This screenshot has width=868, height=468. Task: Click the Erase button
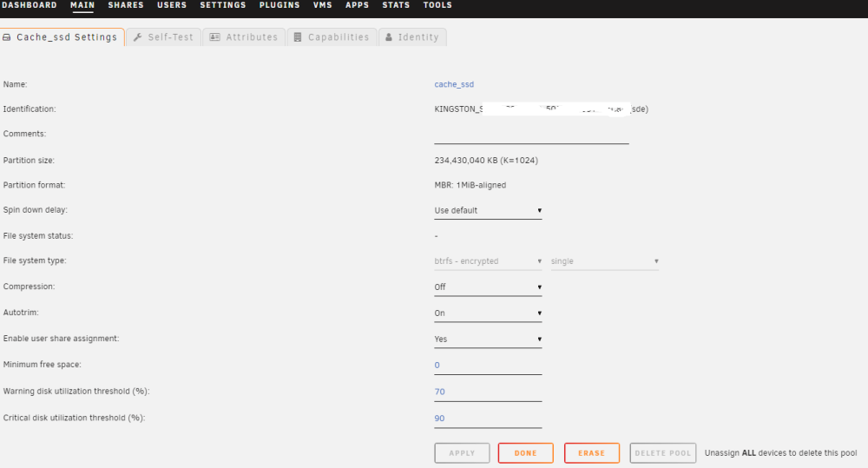coord(591,453)
